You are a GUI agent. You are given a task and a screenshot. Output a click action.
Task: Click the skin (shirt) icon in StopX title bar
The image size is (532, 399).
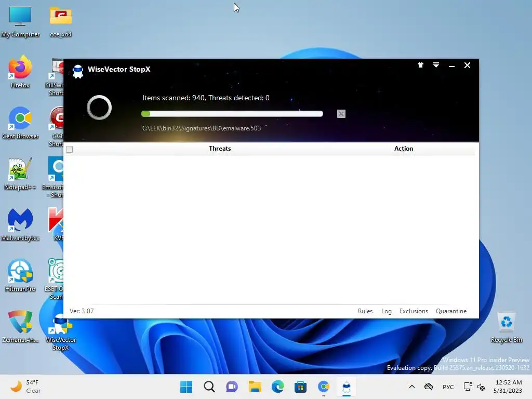[420, 65]
